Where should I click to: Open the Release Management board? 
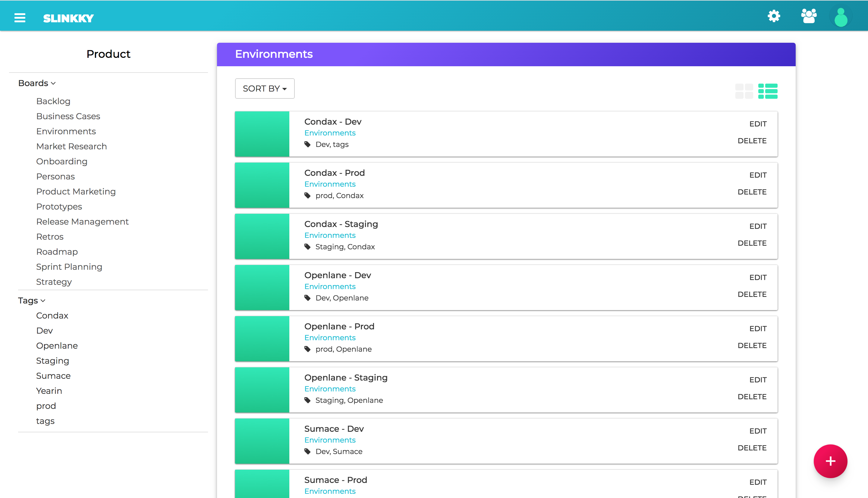(82, 222)
